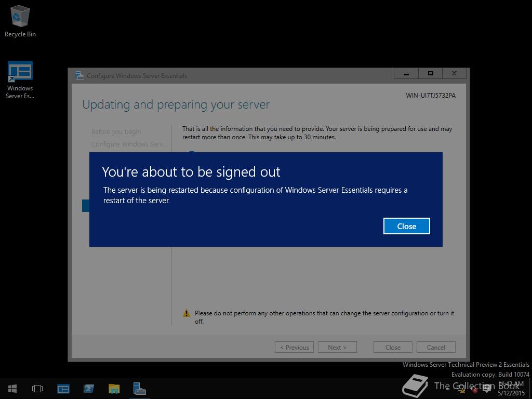Select 'Before you begin' wizard step
This screenshot has width=532, height=399.
coord(116,131)
